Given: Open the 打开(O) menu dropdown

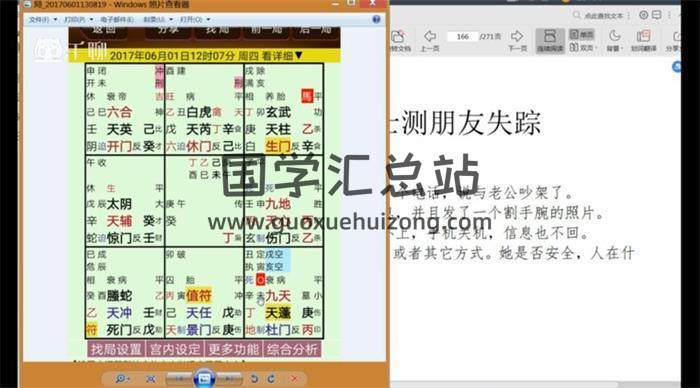Looking at the screenshot, I should coord(195,20).
